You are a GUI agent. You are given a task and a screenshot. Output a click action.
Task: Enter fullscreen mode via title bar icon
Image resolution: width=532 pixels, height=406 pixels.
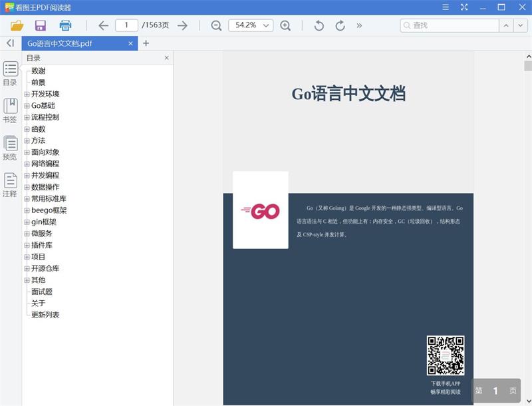pyautogui.click(x=464, y=7)
